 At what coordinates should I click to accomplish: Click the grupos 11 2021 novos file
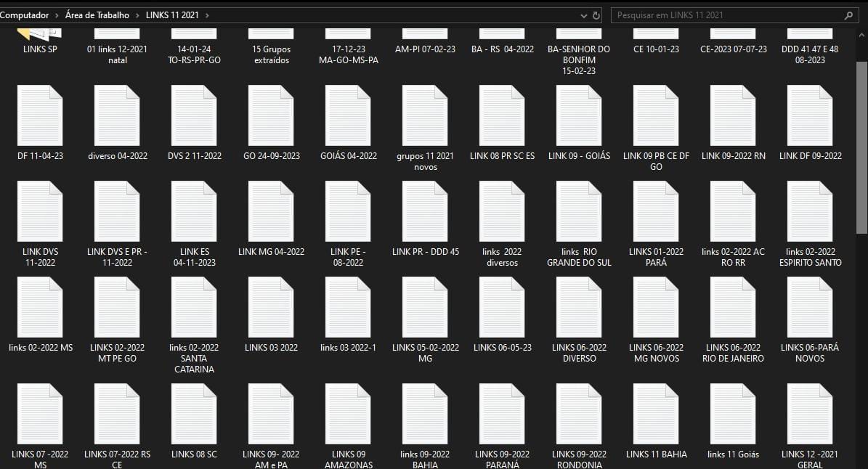[425, 116]
